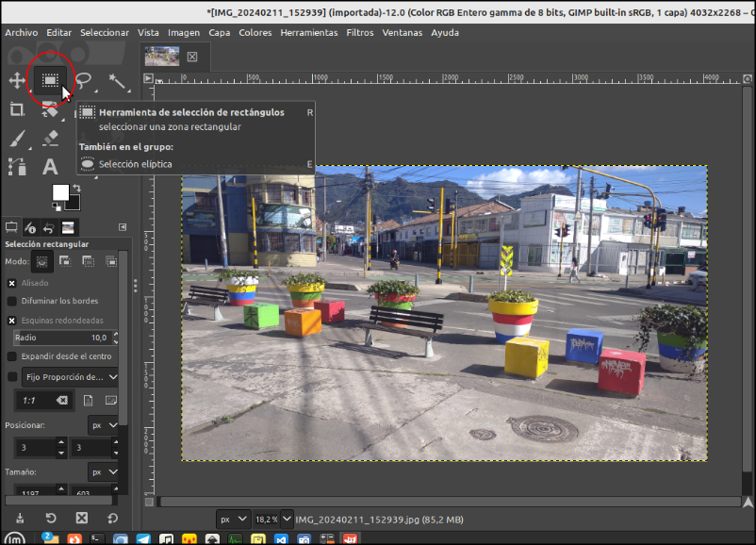Click the Posicionar X value field

point(35,448)
